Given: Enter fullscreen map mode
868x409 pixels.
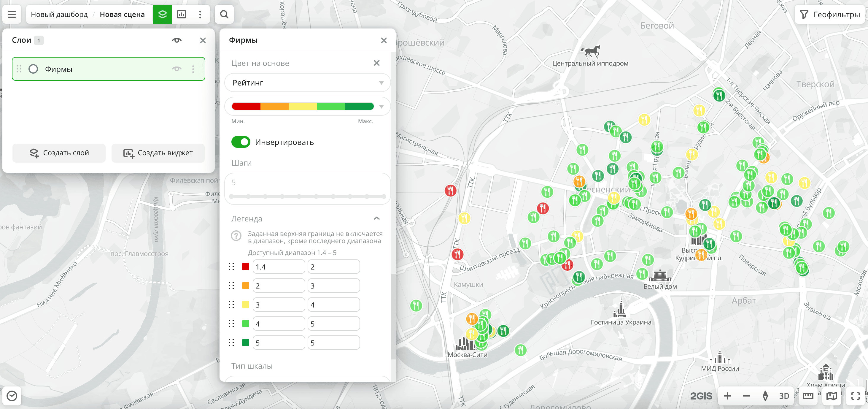Looking at the screenshot, I should pos(855,396).
